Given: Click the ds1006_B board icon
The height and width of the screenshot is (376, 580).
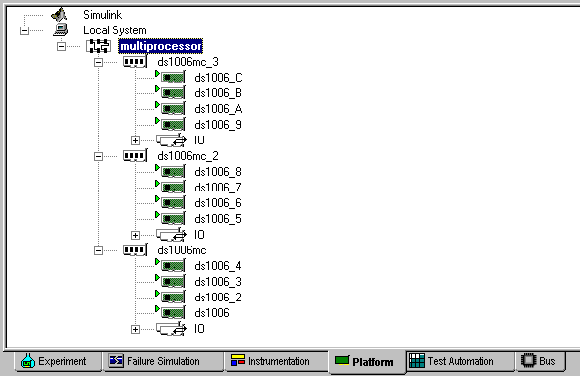Looking at the screenshot, I should coord(170,93).
